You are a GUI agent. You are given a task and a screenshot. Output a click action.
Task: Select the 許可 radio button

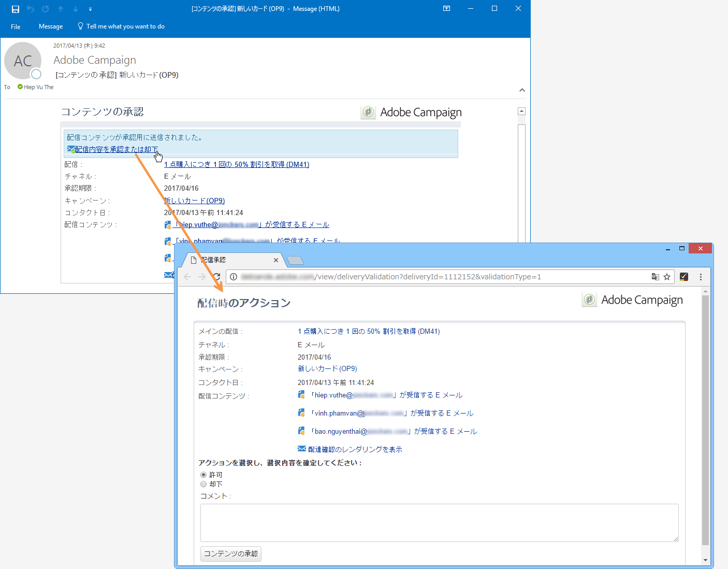(203, 475)
